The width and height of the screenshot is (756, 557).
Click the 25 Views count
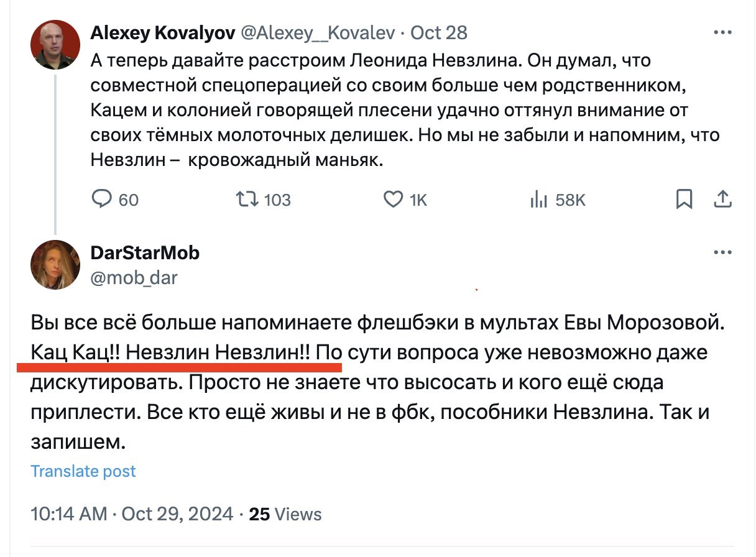tap(285, 515)
